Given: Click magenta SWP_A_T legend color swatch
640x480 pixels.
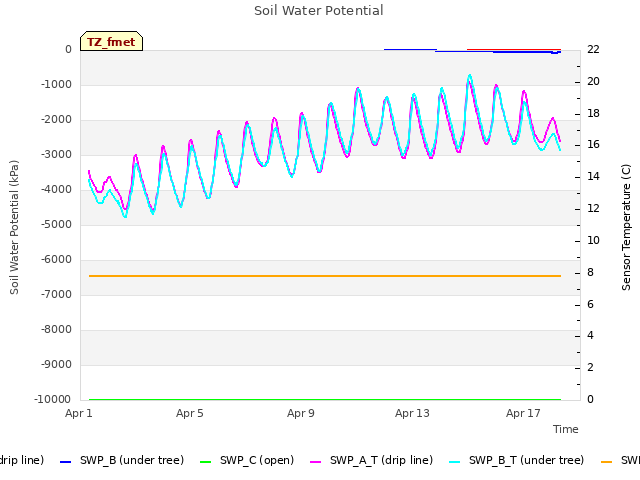Looking at the screenshot, I should tap(316, 462).
